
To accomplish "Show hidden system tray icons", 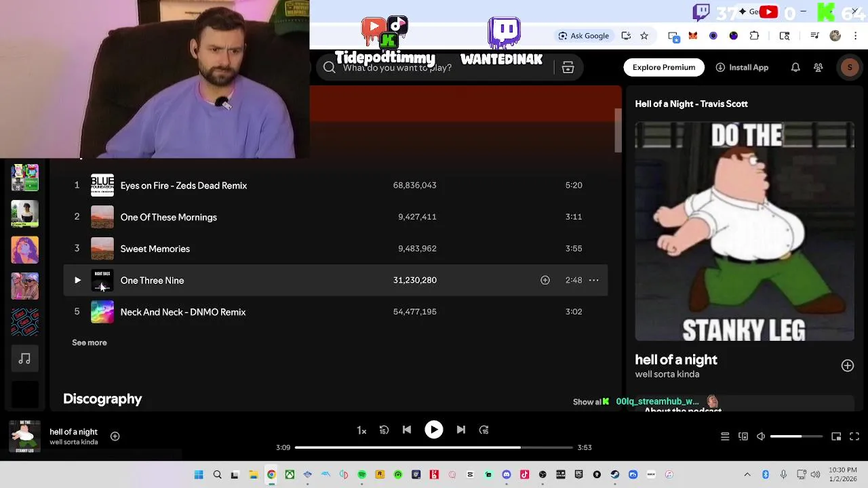I will pyautogui.click(x=747, y=474).
